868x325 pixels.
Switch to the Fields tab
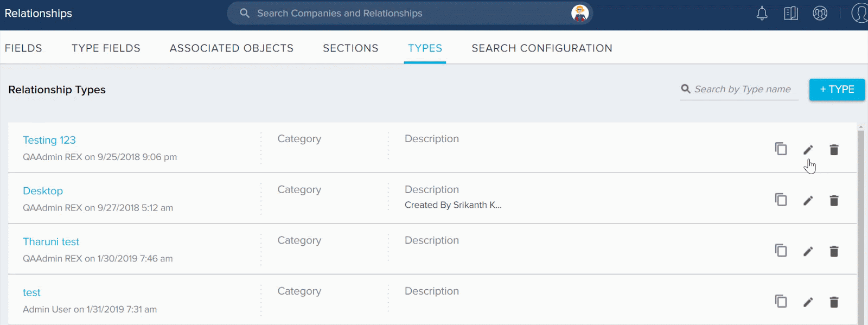tap(23, 48)
